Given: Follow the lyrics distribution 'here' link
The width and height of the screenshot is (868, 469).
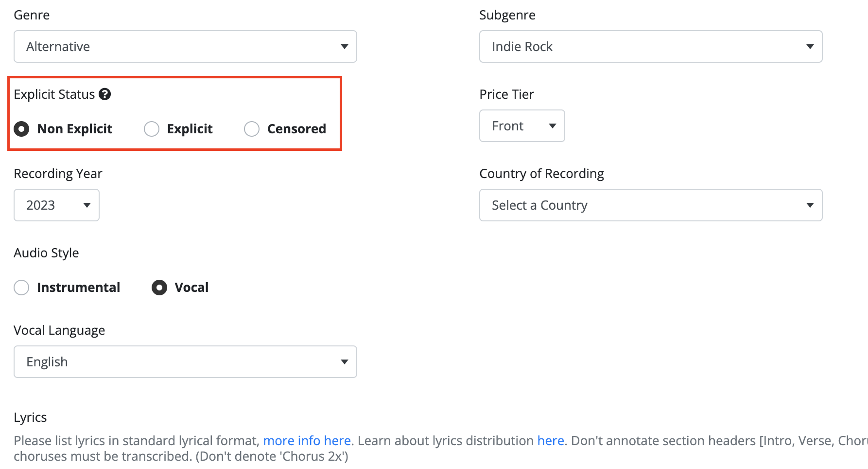Looking at the screenshot, I should [551, 441].
